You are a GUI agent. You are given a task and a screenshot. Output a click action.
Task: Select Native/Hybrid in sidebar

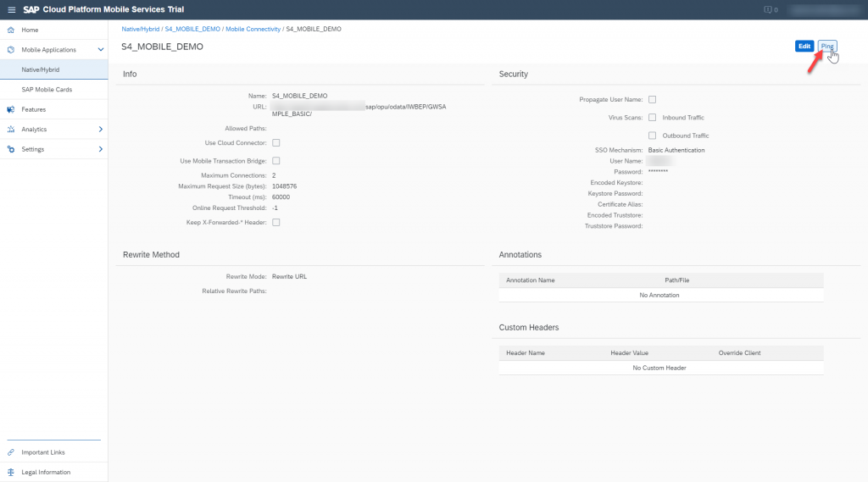point(53,69)
